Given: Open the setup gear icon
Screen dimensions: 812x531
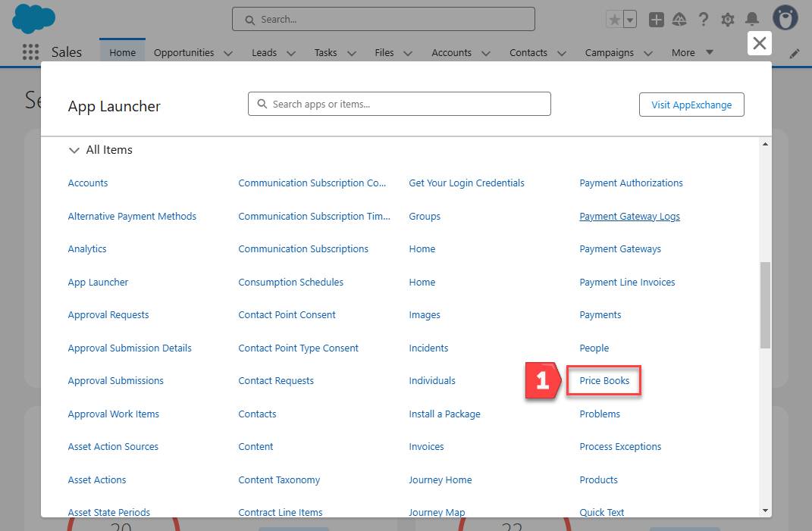Looking at the screenshot, I should [x=728, y=20].
